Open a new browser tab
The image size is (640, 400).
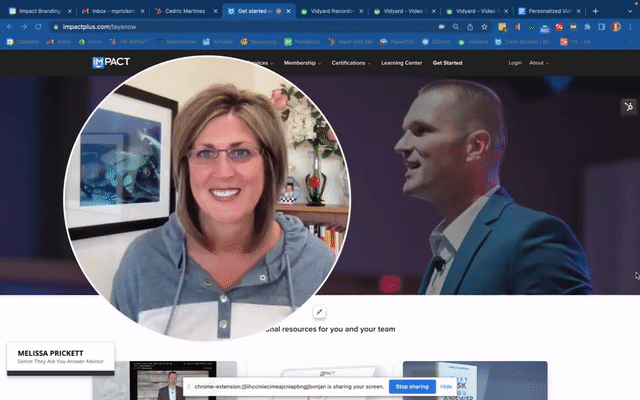point(596,11)
